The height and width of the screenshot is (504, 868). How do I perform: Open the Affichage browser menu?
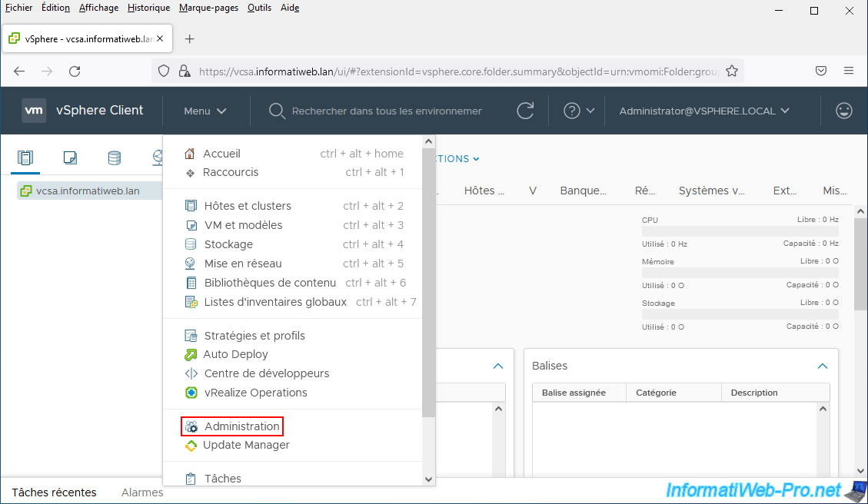[x=98, y=8]
